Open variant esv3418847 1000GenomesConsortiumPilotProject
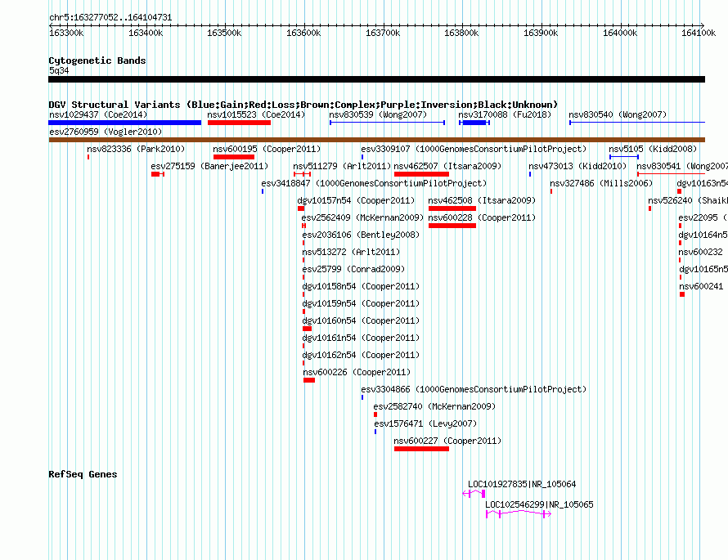 click(x=374, y=183)
